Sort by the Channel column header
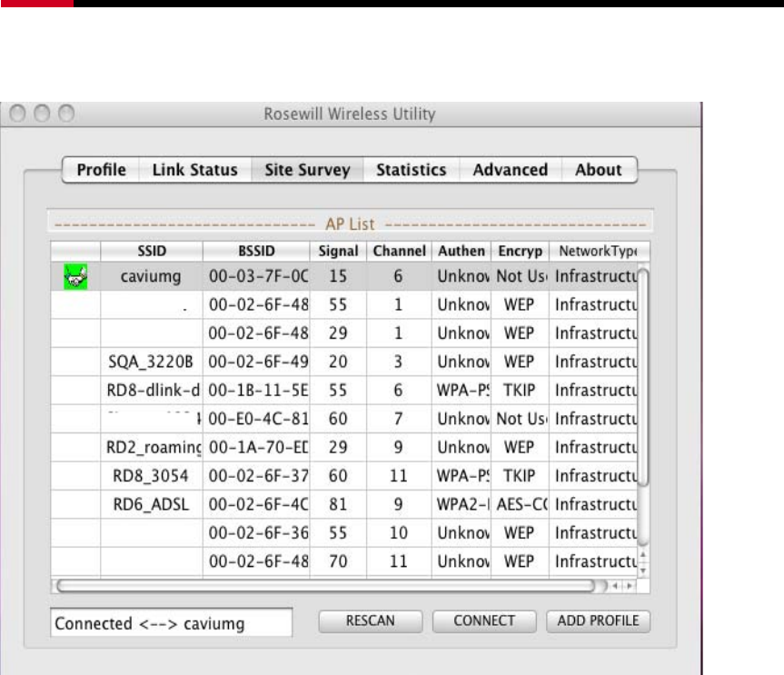 coord(399,251)
